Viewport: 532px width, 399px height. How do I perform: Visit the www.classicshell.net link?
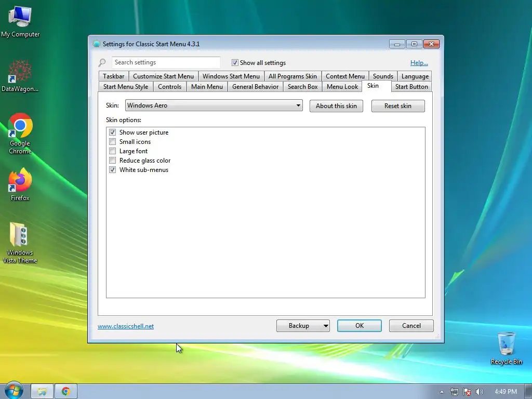(126, 326)
